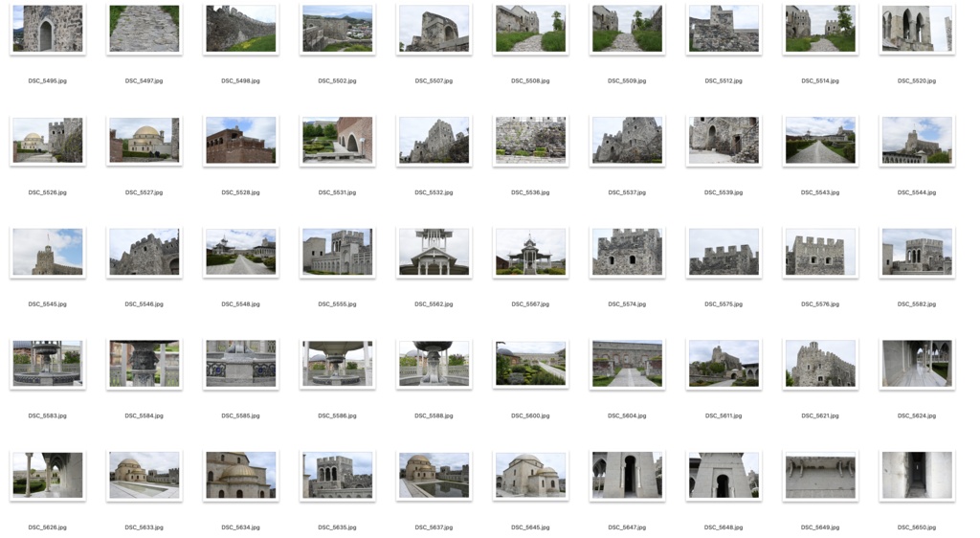Select the DSC_5626.jpg colonnade thumbnail
Screen dimensions: 980x538
(48, 476)
